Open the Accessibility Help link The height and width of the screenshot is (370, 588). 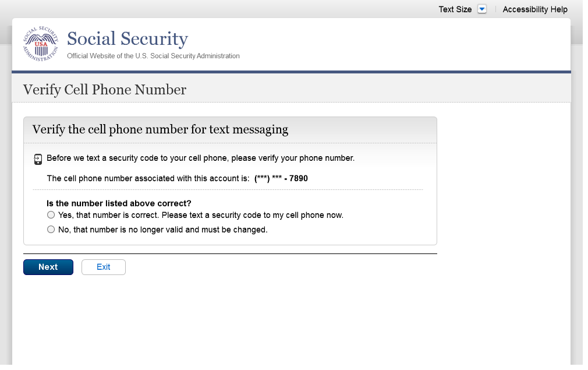click(534, 9)
